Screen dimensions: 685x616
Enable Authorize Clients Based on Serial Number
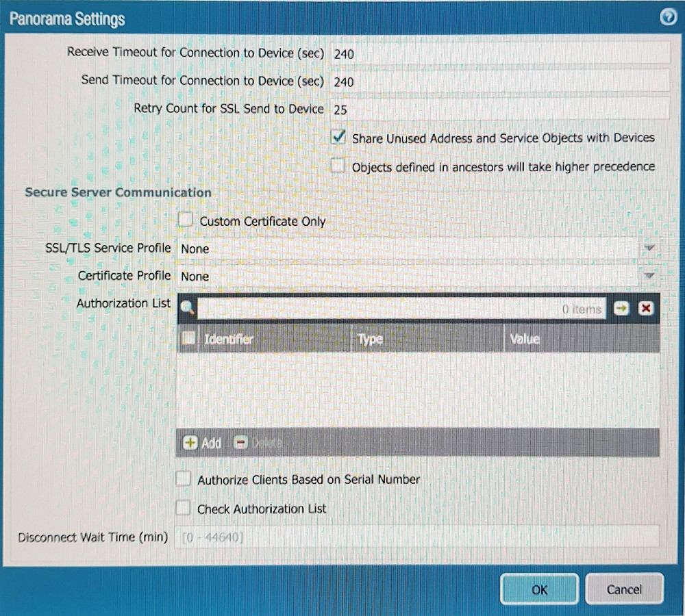(184, 479)
